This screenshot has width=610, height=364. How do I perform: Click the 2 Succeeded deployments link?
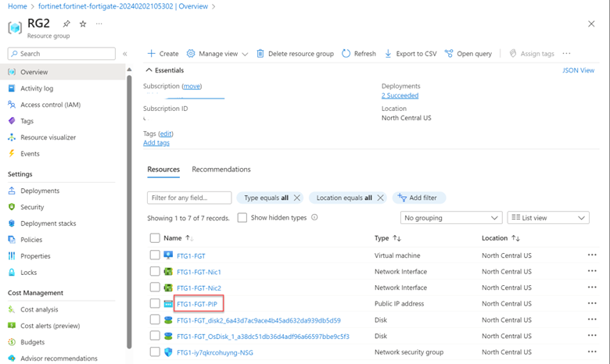pos(400,95)
